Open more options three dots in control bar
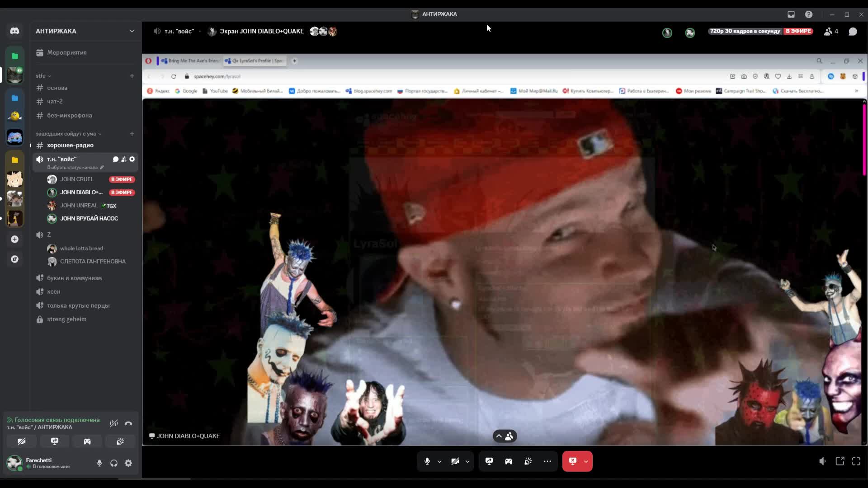Image resolution: width=868 pixels, height=488 pixels. 547,461
